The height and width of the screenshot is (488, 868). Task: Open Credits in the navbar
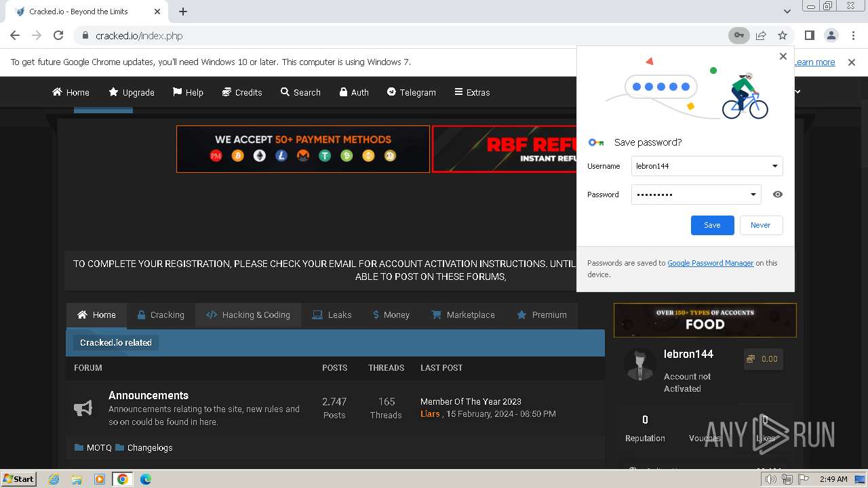click(241, 92)
